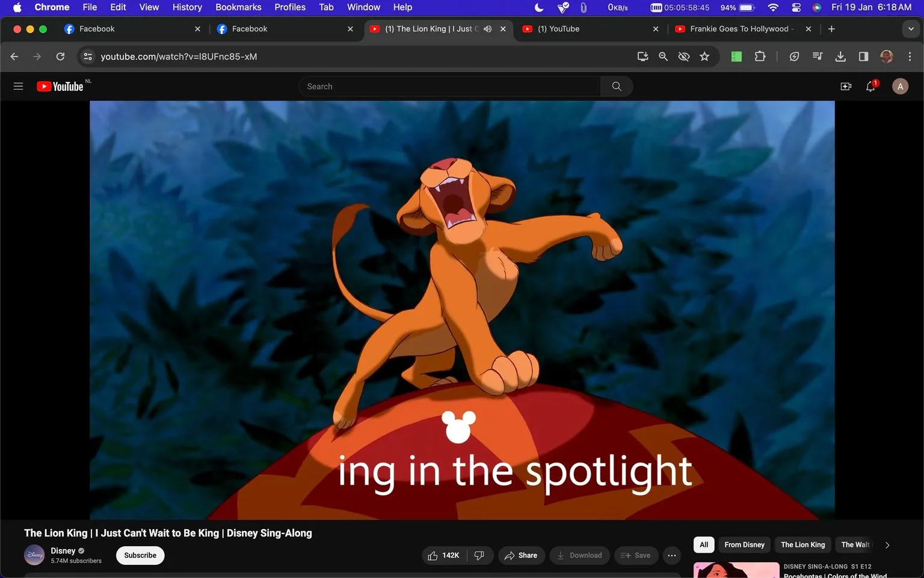
Task: Open the Chrome media controls icon
Action: pos(817,56)
